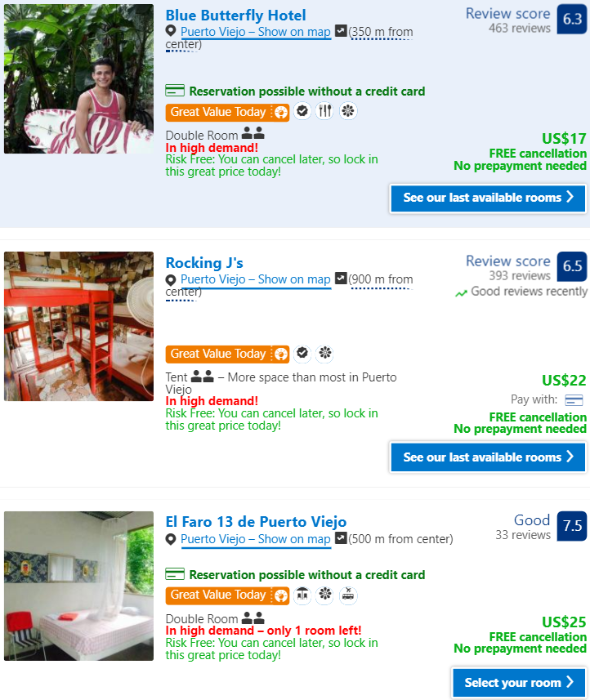Open the Blue Butterfly Hotel title link
This screenshot has height=700, width=590.
(236, 16)
